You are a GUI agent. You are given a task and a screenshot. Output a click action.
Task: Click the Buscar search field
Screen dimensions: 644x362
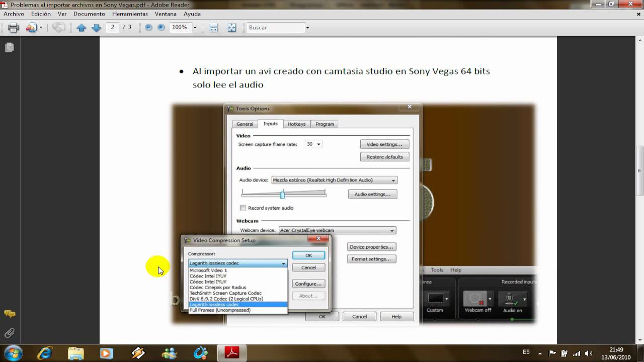point(276,28)
